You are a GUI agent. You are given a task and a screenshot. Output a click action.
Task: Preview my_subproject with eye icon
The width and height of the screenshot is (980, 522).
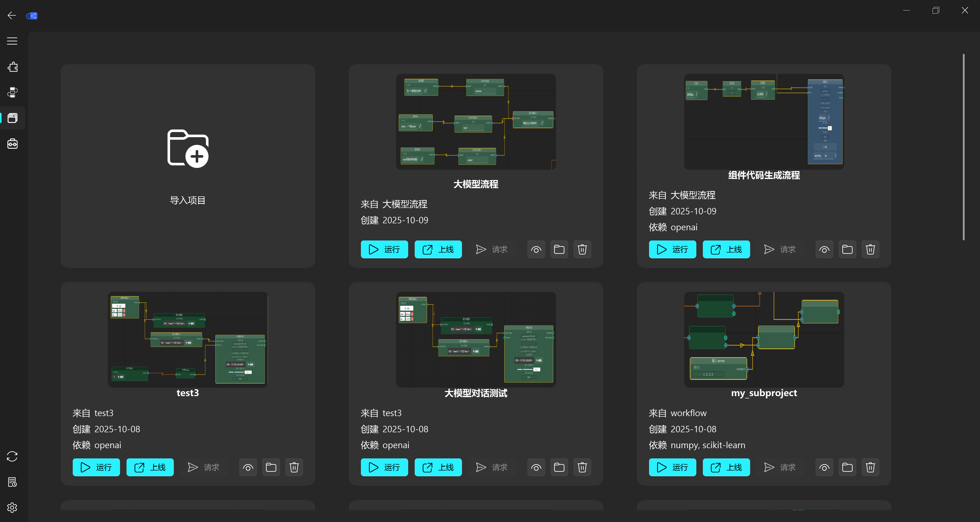825,467
